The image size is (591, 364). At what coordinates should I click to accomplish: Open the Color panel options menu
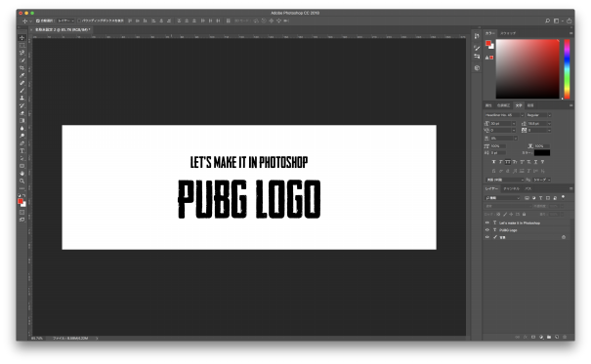click(571, 33)
